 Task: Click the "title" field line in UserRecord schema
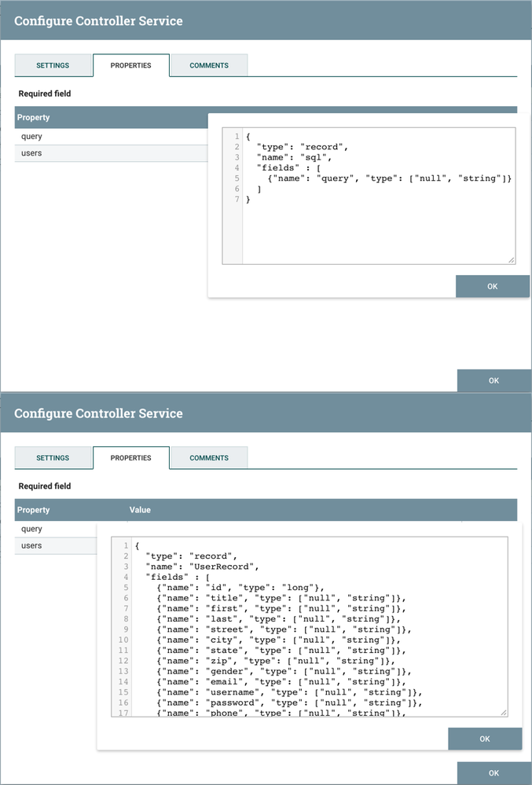click(x=281, y=598)
